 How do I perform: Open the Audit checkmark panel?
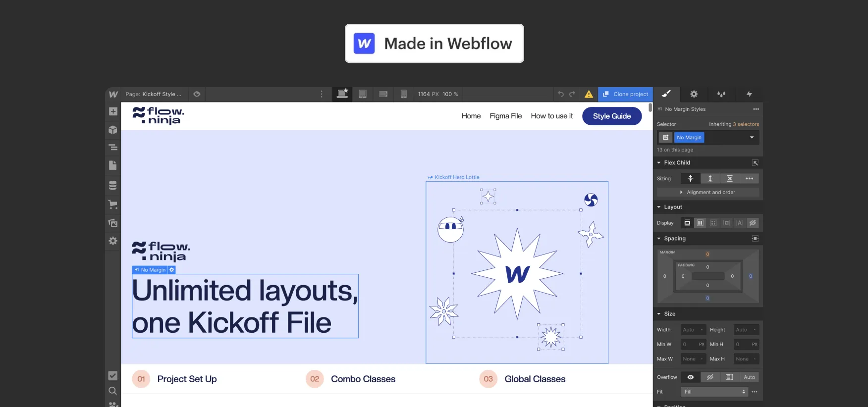pos(113,376)
